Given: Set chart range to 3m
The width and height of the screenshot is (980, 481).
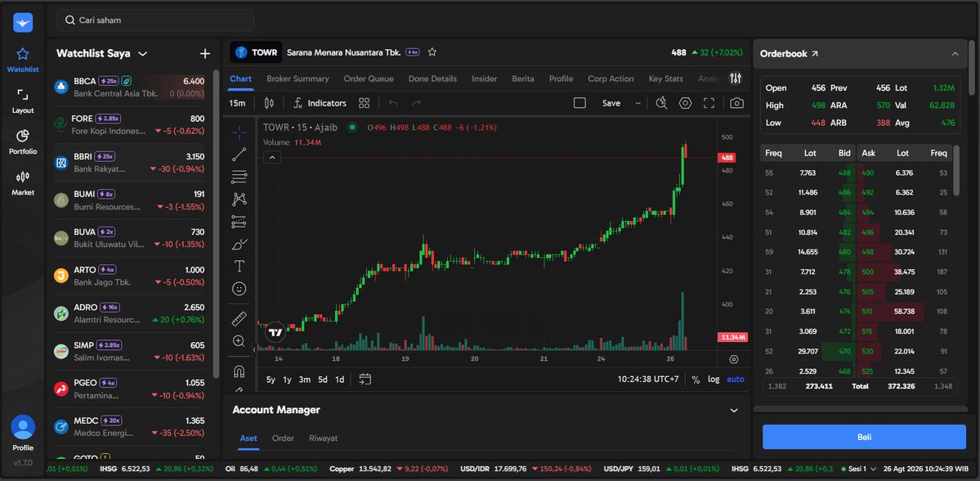Looking at the screenshot, I should tap(304, 379).
